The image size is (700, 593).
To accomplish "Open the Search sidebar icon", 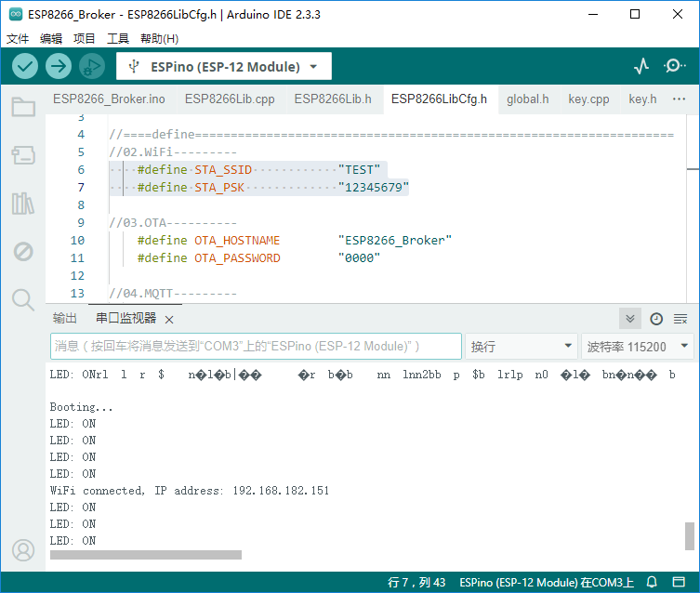I will [x=23, y=300].
